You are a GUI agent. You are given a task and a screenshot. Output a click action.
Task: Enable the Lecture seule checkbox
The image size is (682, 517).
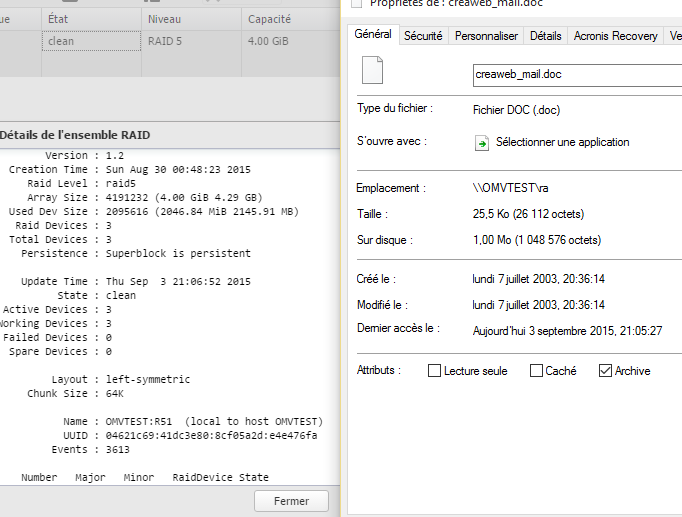click(x=434, y=371)
